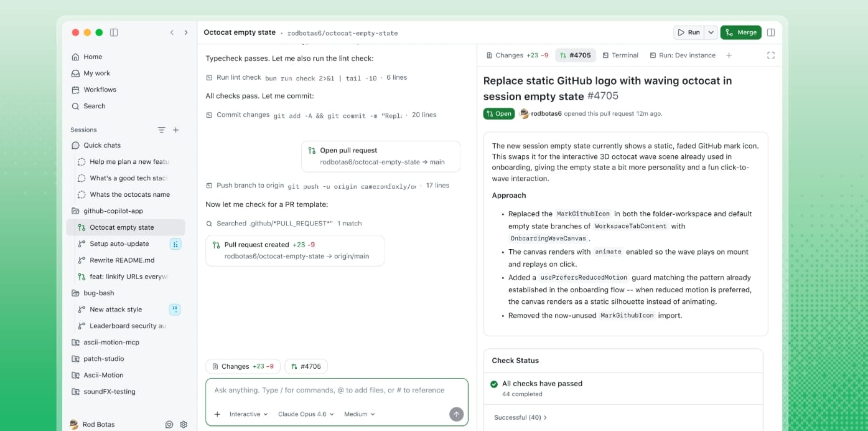Open rodbotas6 author profile link
The width and height of the screenshot is (868, 431).
click(x=546, y=114)
